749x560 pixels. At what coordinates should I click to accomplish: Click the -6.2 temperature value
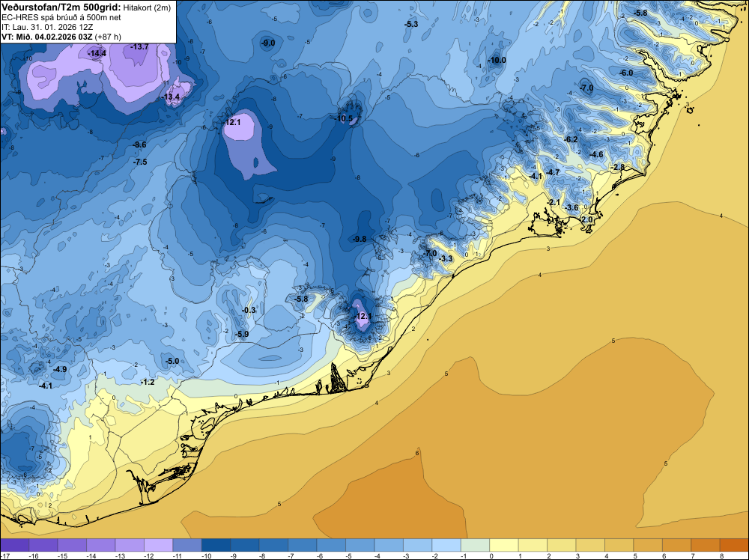pos(571,139)
